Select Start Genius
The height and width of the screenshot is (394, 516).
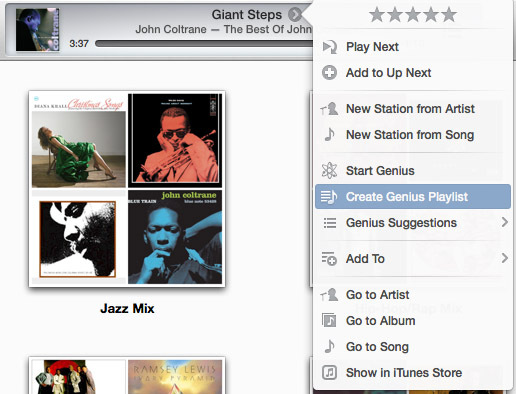(413, 171)
